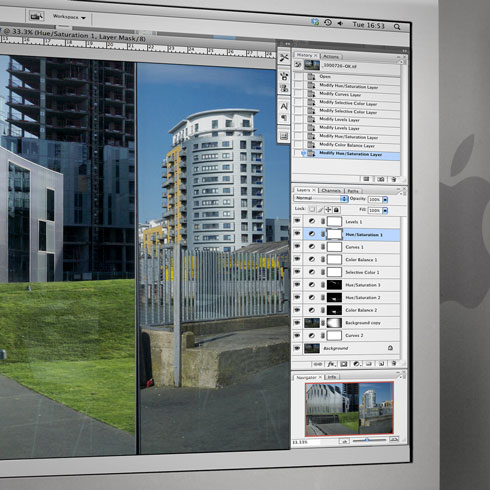Click the Go to Bridge icon
490x490 pixels.
pyautogui.click(x=36, y=16)
